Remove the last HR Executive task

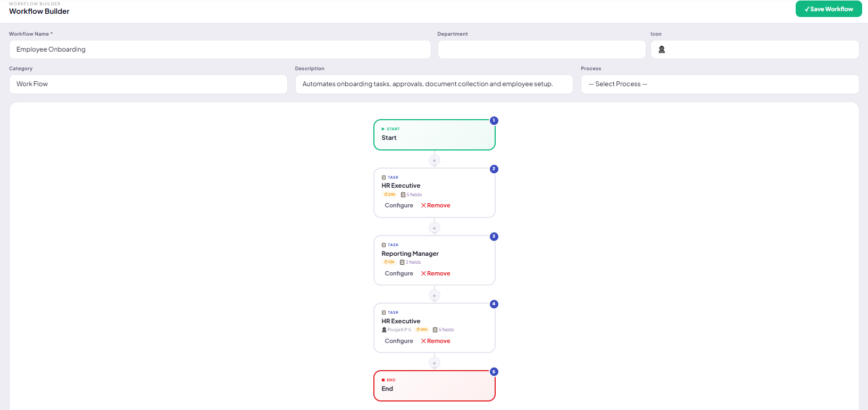(x=436, y=341)
